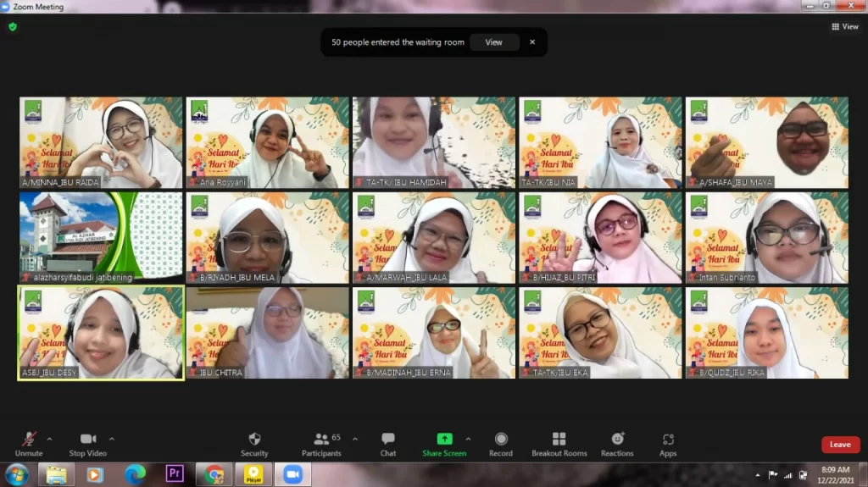
Task: Click the red Leave button
Action: click(840, 445)
